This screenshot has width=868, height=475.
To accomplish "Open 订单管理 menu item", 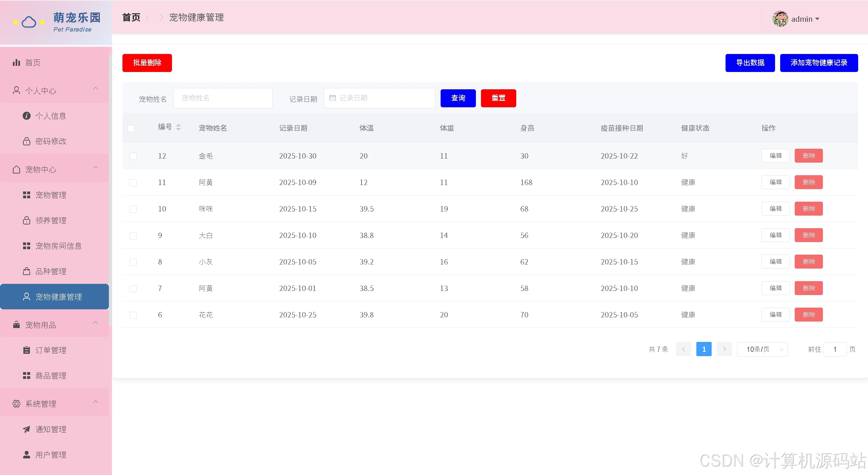I will tap(54, 350).
